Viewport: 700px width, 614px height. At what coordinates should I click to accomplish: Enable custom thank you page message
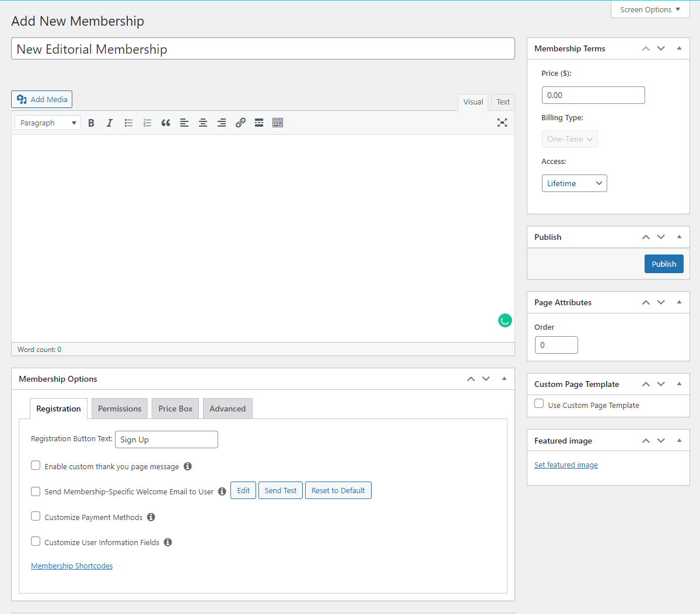pyautogui.click(x=36, y=466)
